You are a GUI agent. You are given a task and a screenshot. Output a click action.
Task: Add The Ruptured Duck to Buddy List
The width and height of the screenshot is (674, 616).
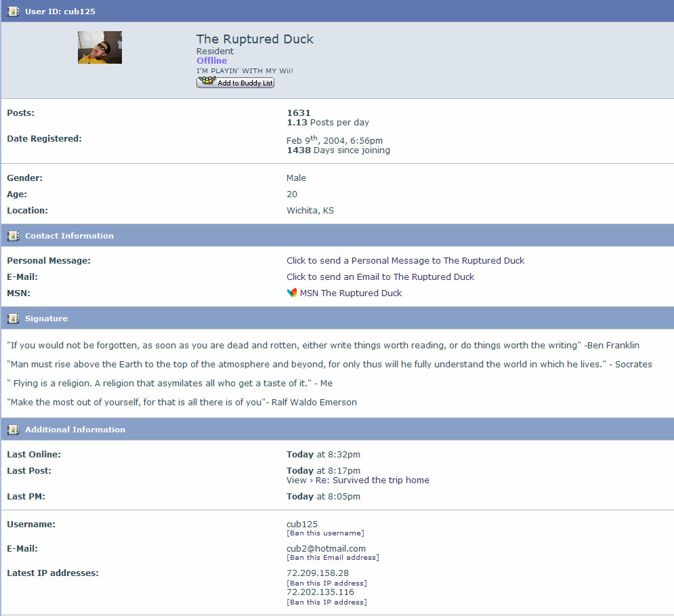(x=235, y=82)
